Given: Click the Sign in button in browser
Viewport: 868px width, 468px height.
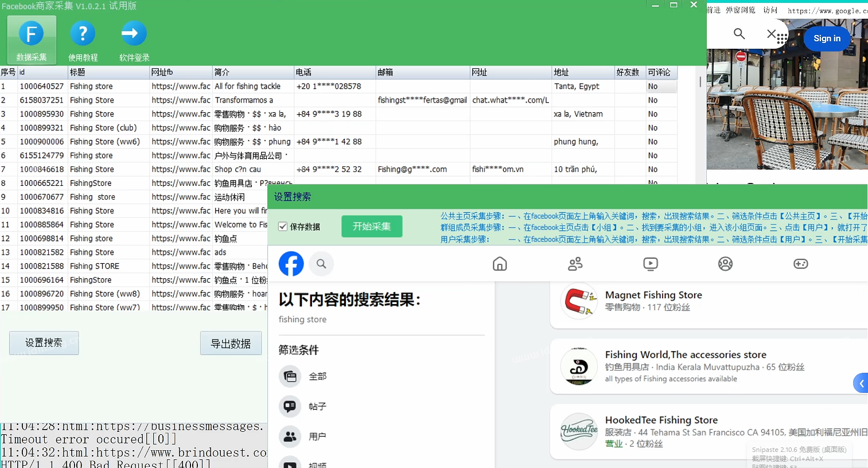Looking at the screenshot, I should click(827, 38).
